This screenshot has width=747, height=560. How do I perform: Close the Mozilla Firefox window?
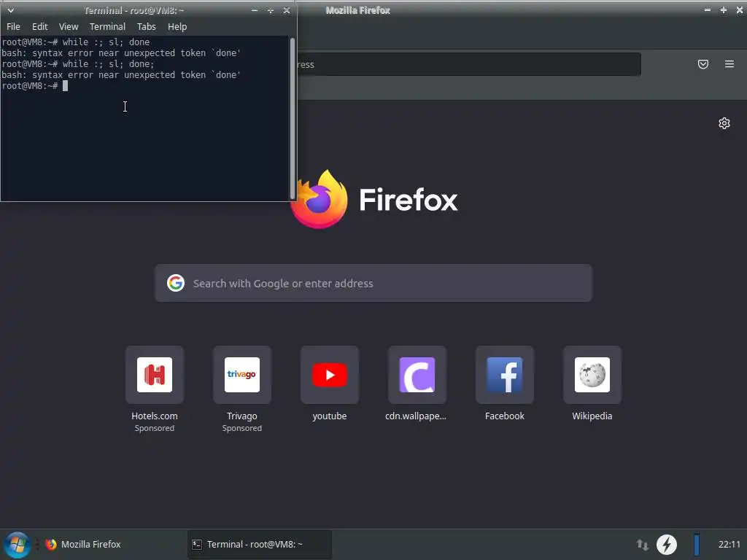point(740,10)
